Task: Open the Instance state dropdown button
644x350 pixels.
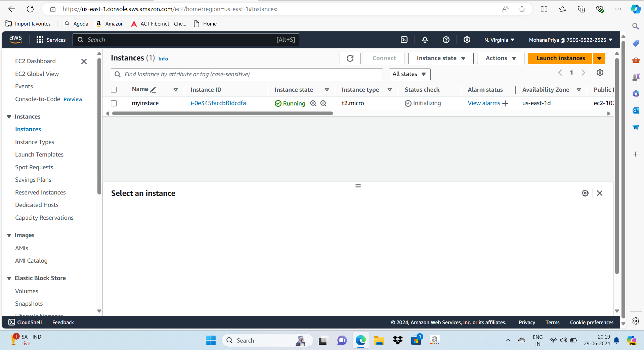Action: click(x=441, y=58)
